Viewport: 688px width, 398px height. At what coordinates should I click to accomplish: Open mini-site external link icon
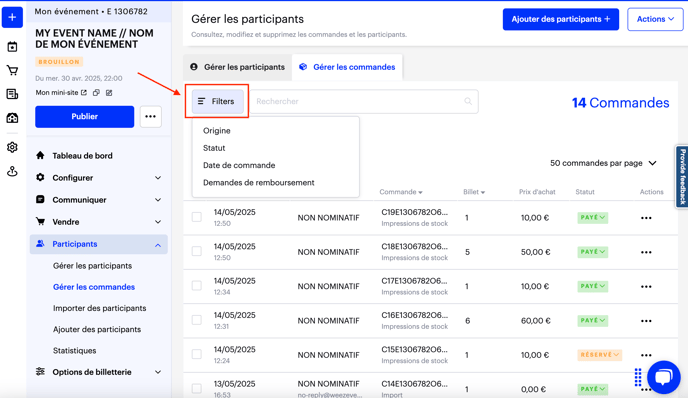pos(84,93)
